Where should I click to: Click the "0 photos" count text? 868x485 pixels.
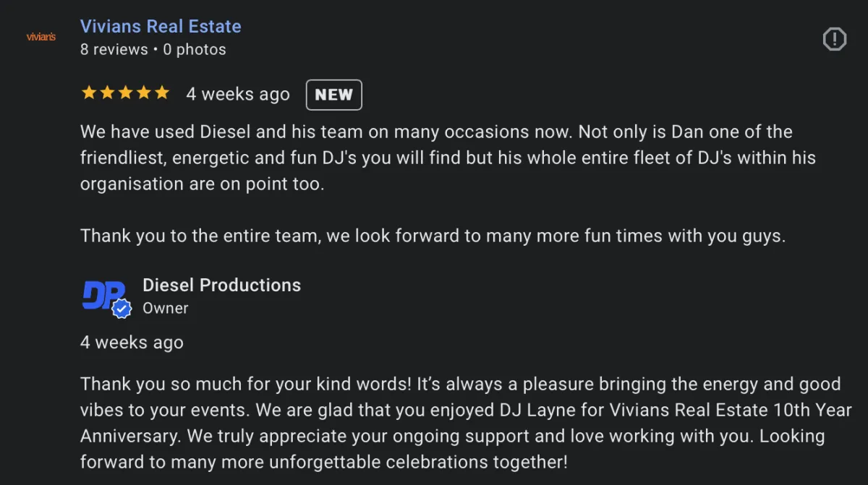(x=195, y=50)
